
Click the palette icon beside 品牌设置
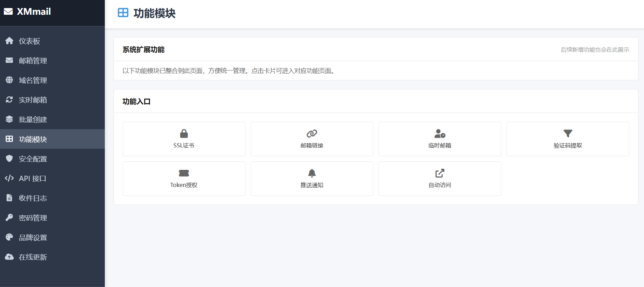coord(9,237)
